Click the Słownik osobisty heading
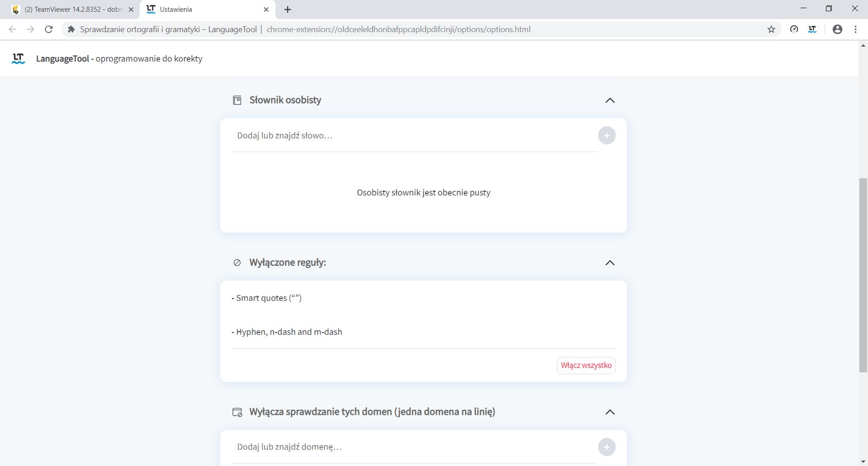The height and width of the screenshot is (466, 868). (285, 100)
